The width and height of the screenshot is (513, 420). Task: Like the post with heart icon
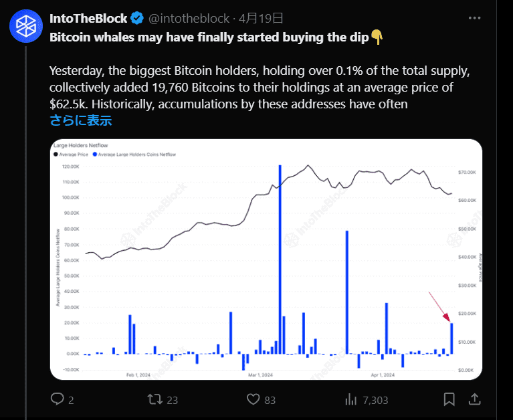click(253, 399)
